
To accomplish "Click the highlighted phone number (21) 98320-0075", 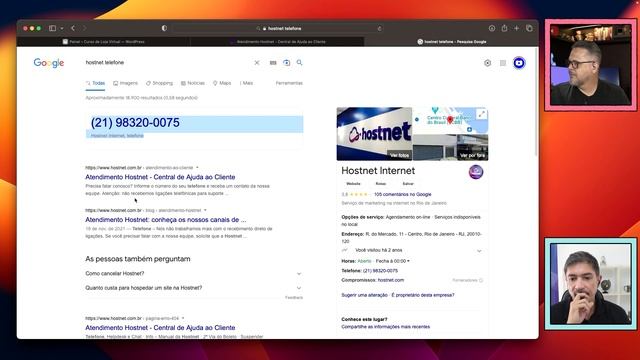I will coord(135,122).
